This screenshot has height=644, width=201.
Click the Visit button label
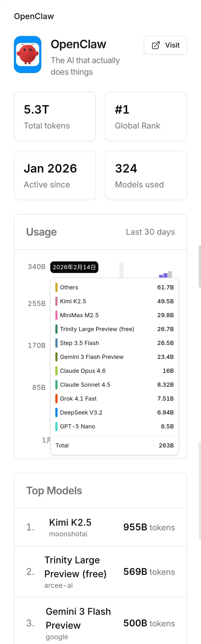172,45
